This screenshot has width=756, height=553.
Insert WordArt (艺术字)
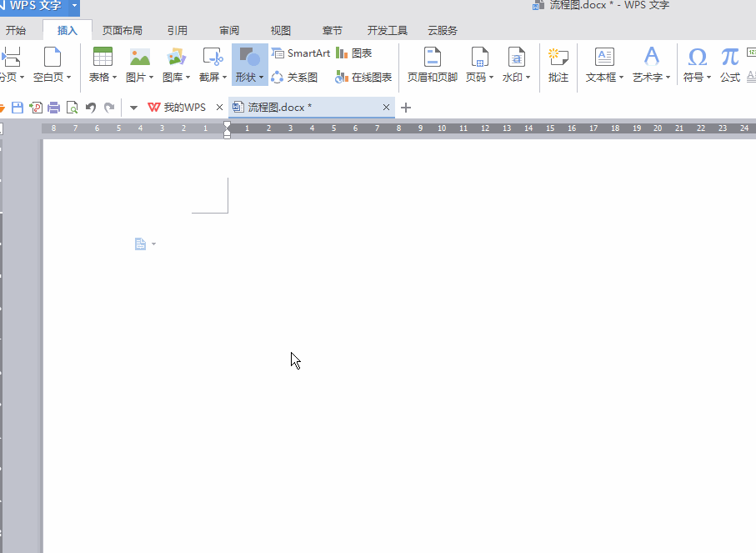(651, 64)
